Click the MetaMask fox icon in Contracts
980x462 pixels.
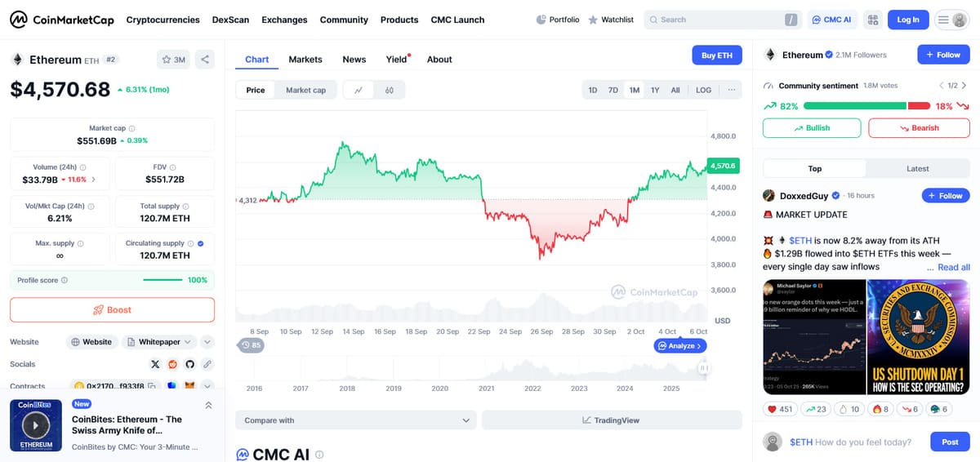189,386
